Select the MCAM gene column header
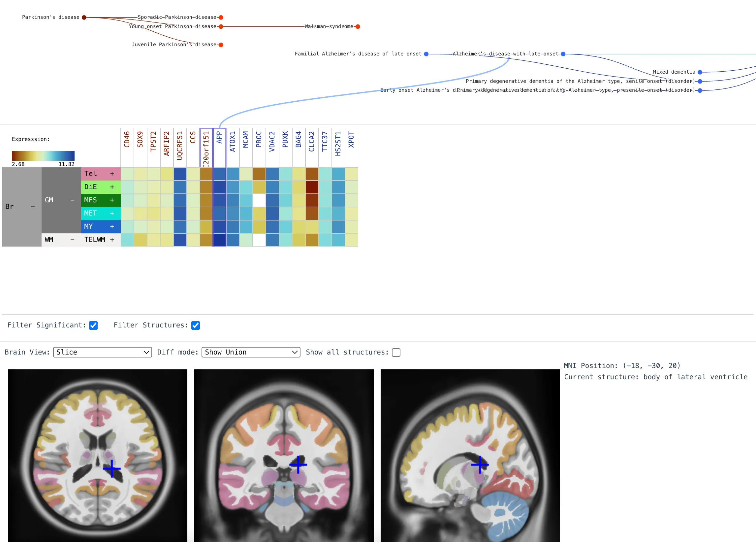756x542 pixels. pos(246,148)
